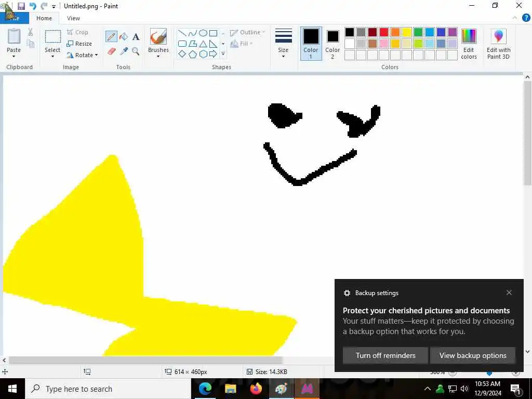The image size is (532, 399).
Task: Click the Paste clipboard icon
Action: (x=14, y=37)
